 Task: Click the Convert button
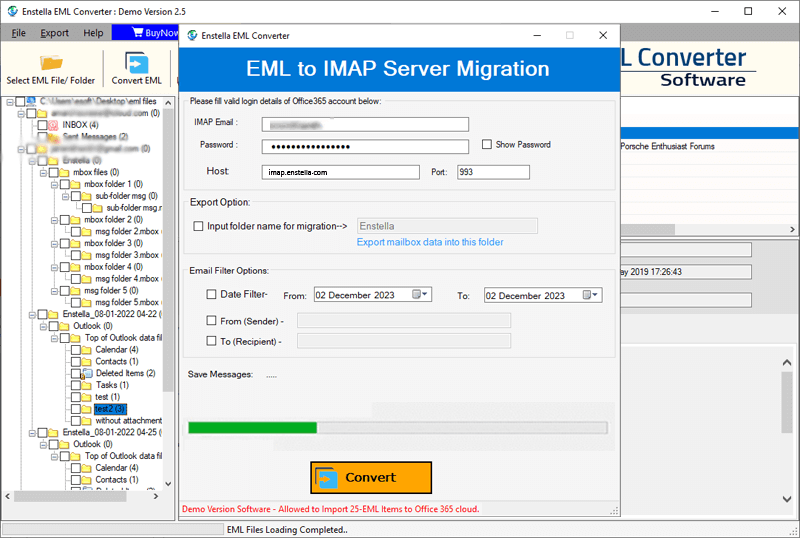(x=371, y=478)
